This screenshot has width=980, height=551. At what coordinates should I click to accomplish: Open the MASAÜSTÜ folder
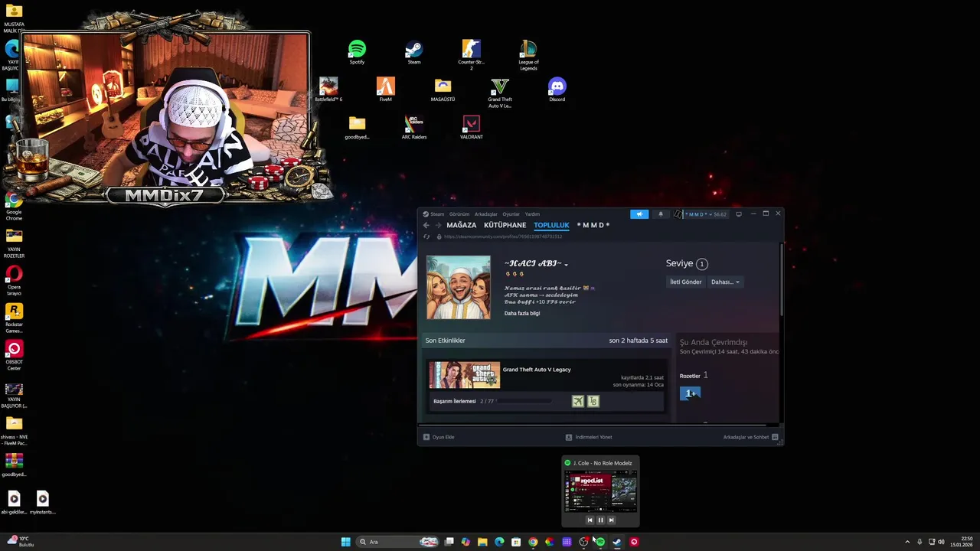443,90
